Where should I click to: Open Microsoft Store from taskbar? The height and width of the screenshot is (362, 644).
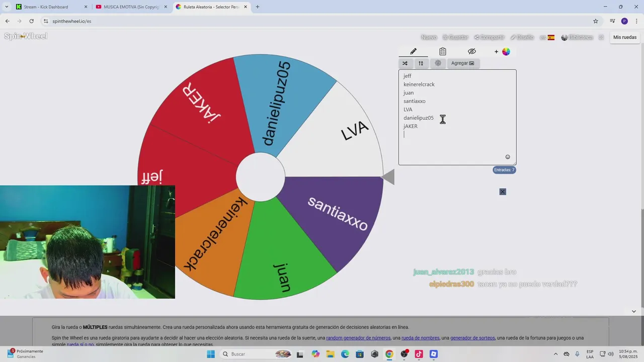[360, 354]
